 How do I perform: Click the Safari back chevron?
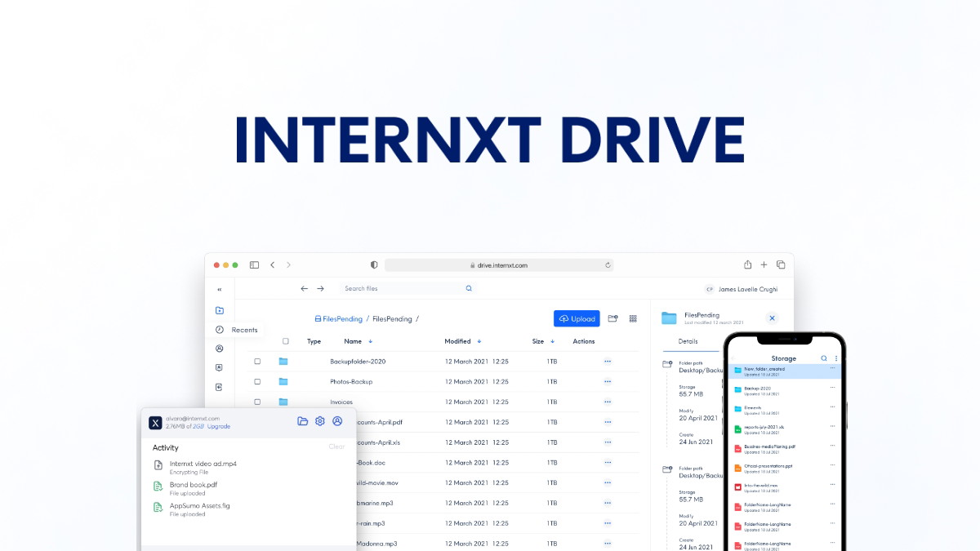273,264
